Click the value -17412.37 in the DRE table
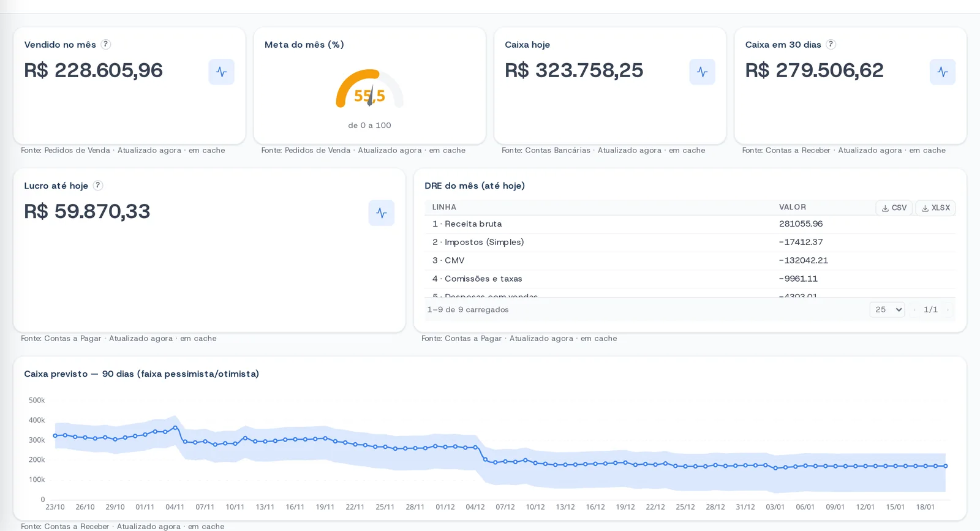This screenshot has width=980, height=531. (x=801, y=242)
